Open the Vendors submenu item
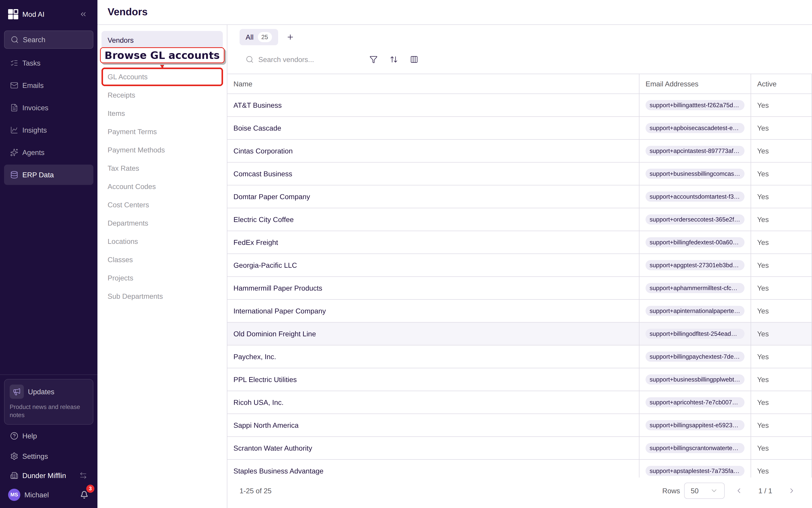 (x=162, y=40)
